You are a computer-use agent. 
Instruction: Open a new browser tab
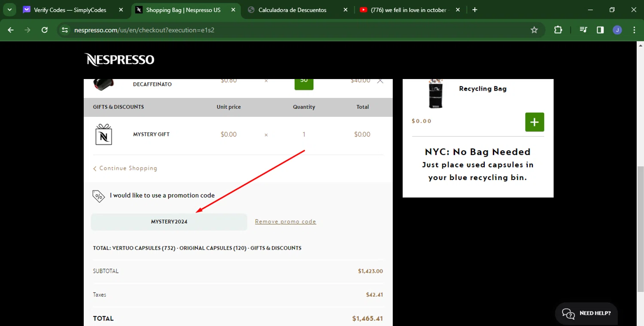click(x=474, y=10)
